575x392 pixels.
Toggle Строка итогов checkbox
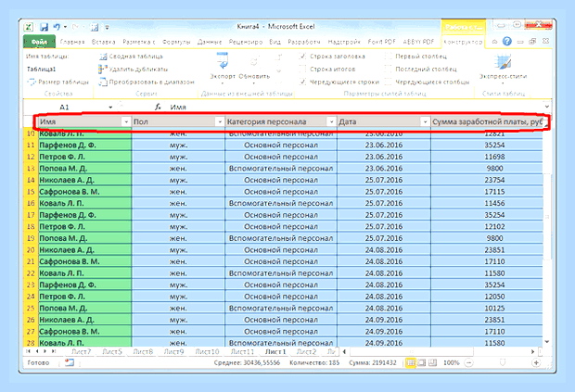pos(302,69)
